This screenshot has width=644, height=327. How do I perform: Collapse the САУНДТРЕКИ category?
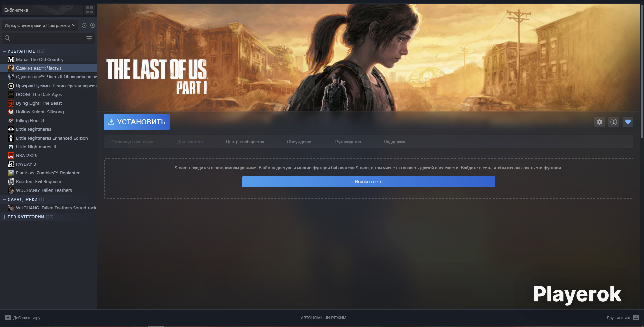coord(4,200)
